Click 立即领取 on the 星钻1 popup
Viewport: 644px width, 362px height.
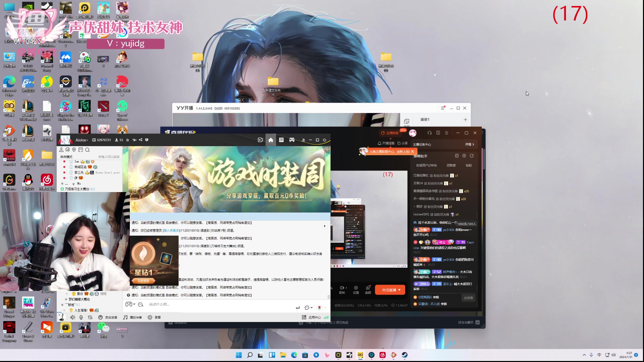(144, 281)
